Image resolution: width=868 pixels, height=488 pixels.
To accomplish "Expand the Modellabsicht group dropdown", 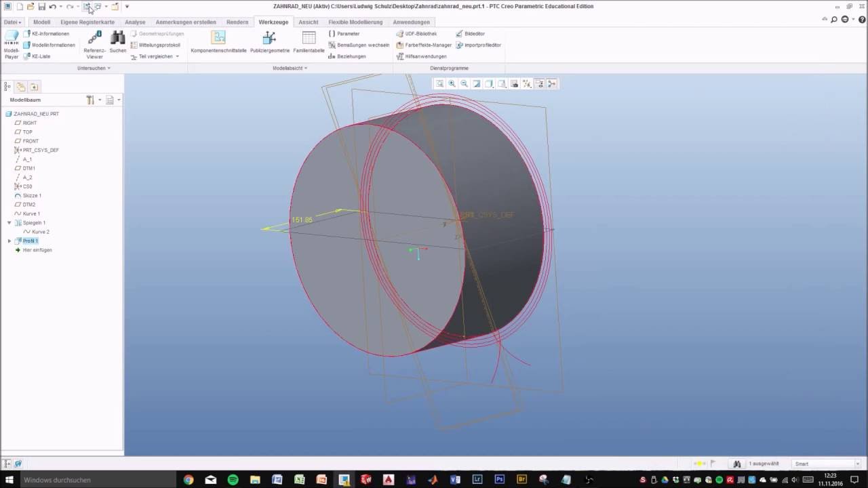I will click(x=290, y=68).
